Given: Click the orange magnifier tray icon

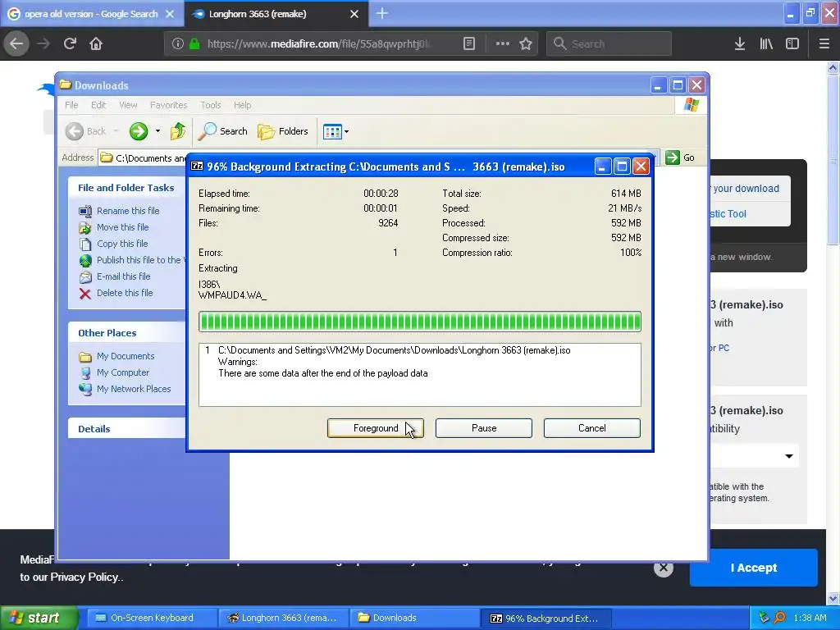Looking at the screenshot, I should tap(779, 618).
